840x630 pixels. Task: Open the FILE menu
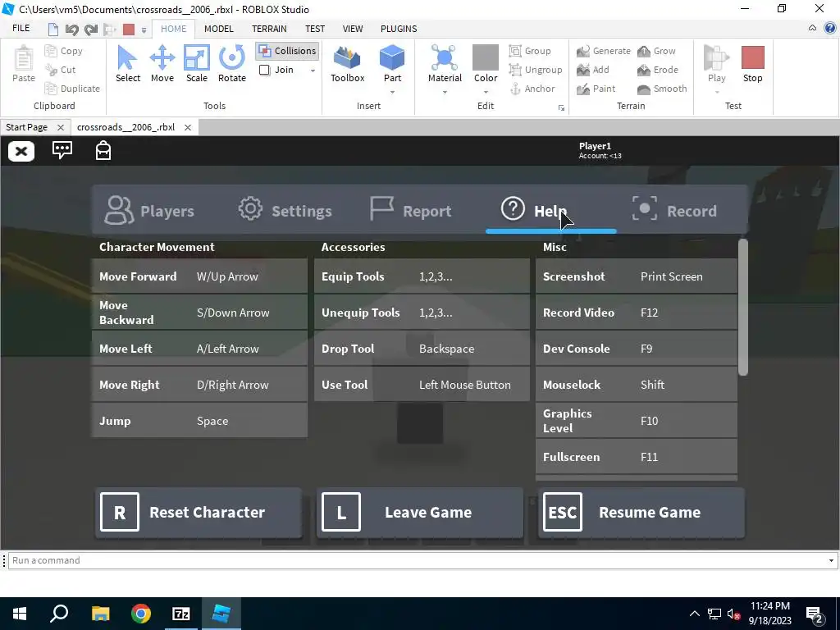click(x=21, y=29)
